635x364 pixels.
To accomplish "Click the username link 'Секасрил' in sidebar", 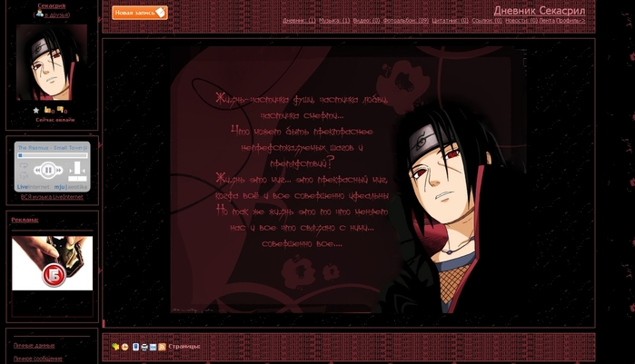I will 52,5.
